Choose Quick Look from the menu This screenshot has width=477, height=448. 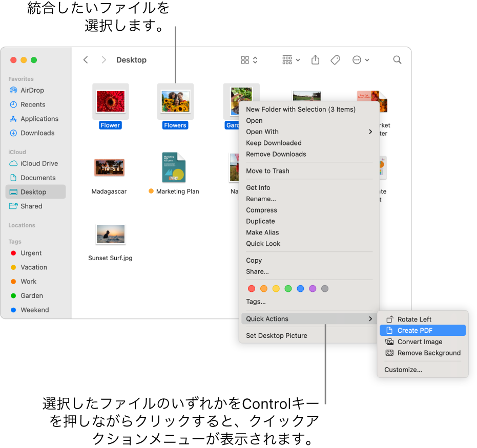pos(309,243)
